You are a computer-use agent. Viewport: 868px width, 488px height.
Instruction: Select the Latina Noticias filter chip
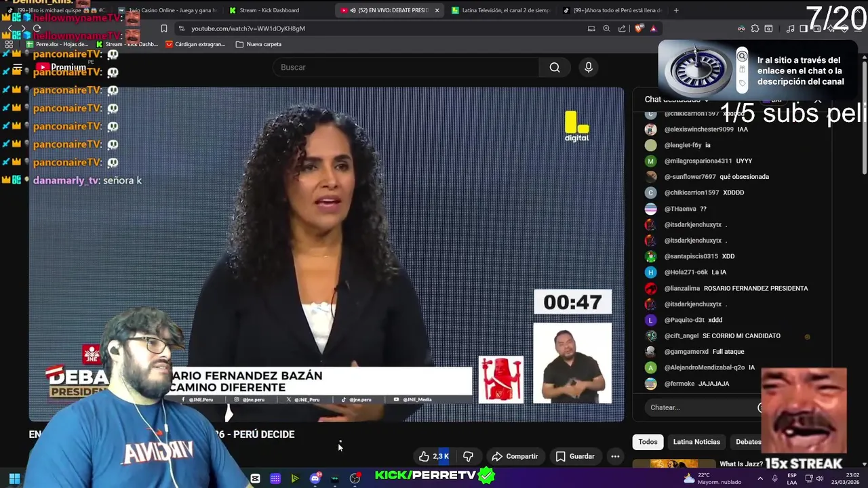[696, 442]
